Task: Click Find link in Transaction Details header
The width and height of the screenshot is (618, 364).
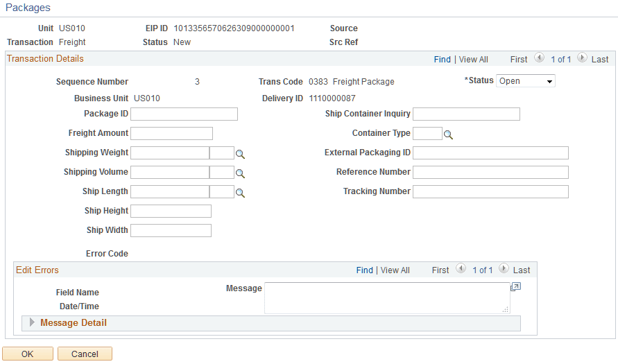Action: coord(443,60)
